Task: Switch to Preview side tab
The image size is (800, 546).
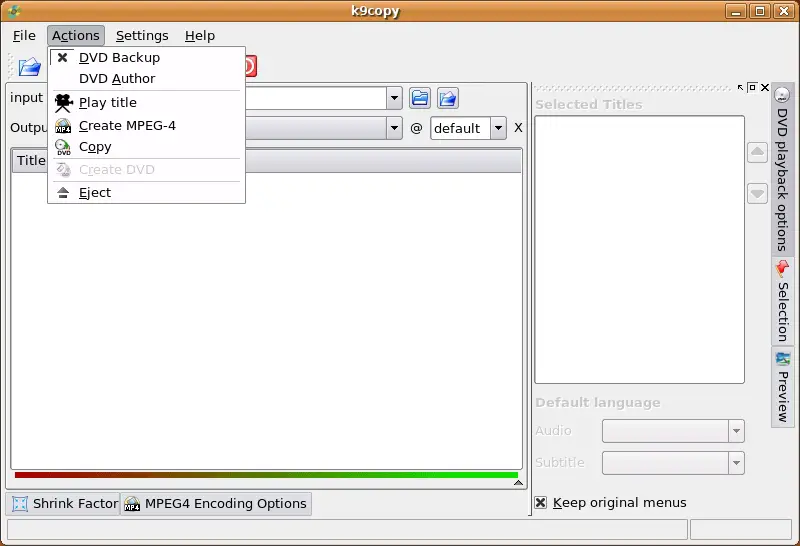Action: point(782,387)
